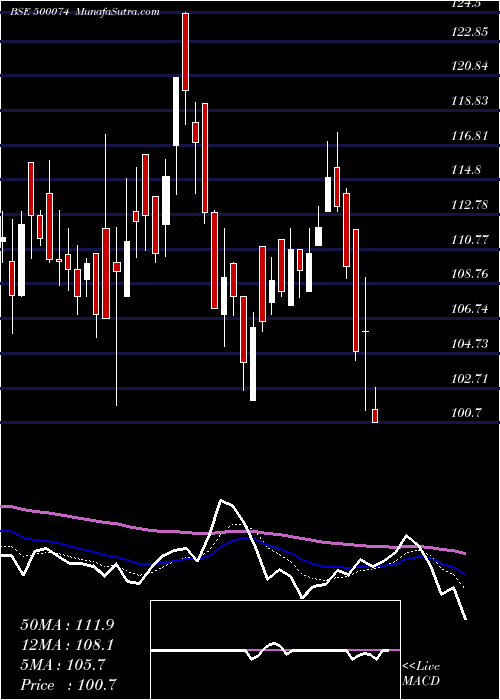This screenshot has height=700, width=500.
Task: Select the 122.85 price axis label
Action: pyautogui.click(x=469, y=32)
